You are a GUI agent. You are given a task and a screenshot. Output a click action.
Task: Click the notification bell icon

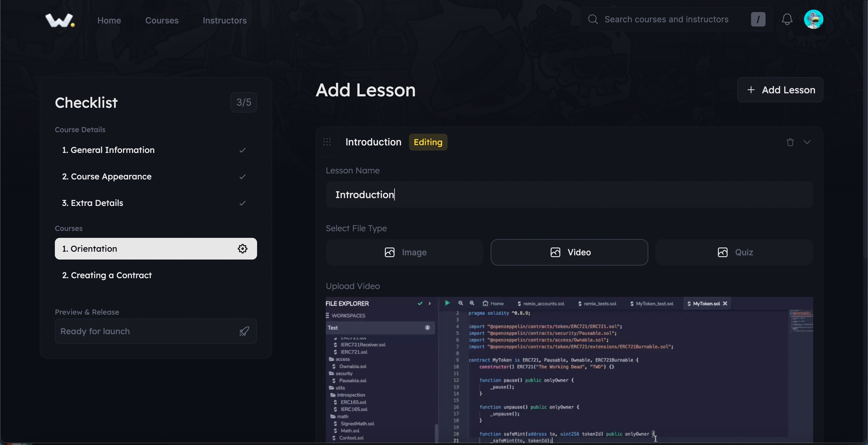(x=787, y=19)
